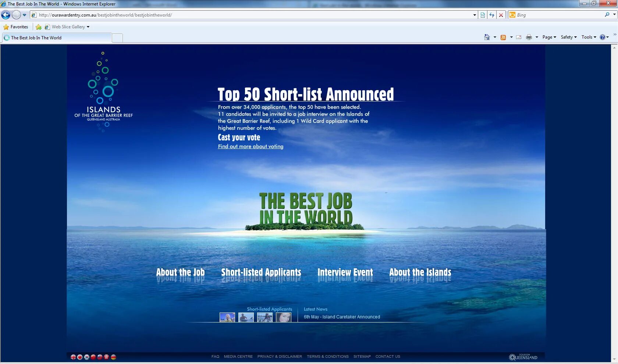Click the 'Latest News' label
The image size is (618, 364).
[x=316, y=309]
